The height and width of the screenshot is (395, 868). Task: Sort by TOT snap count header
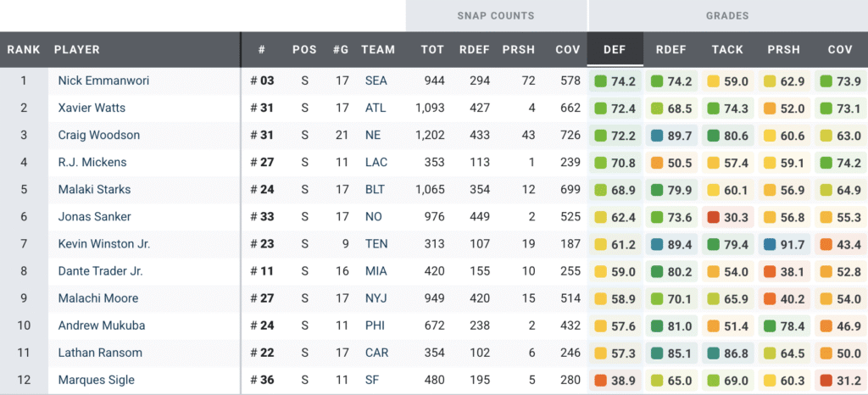[432, 49]
